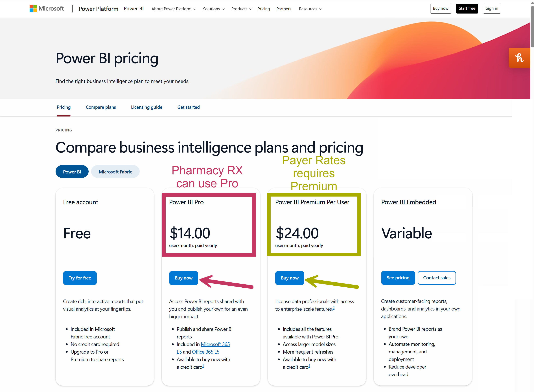The image size is (534, 392).
Task: Click the Pricing link in top navigation
Action: pos(264,9)
